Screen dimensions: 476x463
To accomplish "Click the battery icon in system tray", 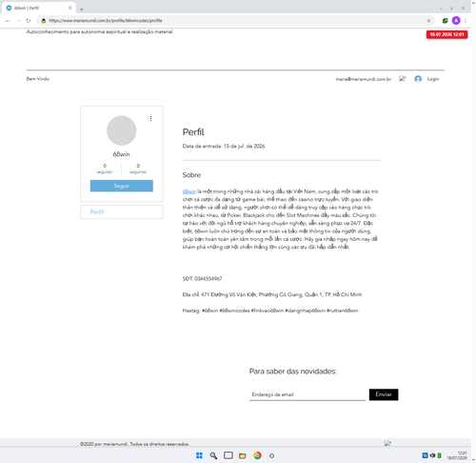I will [439, 455].
